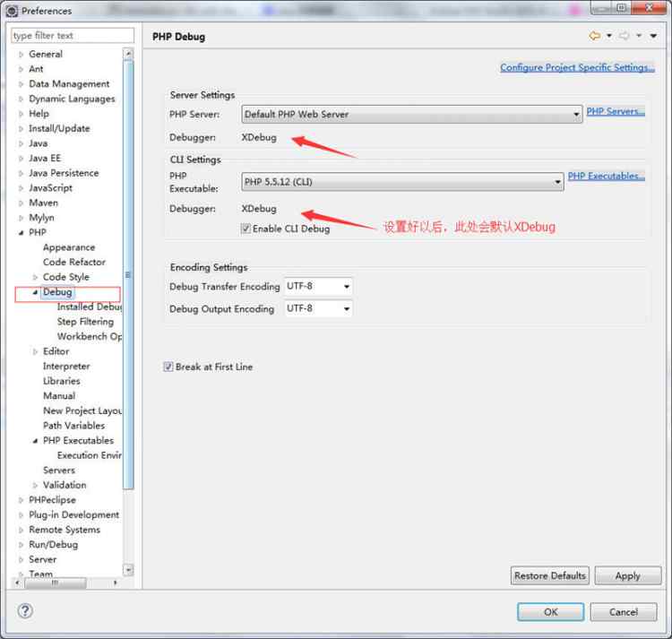Image resolution: width=672 pixels, height=639 pixels.
Task: Open the PHP Servers link
Action: pyautogui.click(x=616, y=111)
